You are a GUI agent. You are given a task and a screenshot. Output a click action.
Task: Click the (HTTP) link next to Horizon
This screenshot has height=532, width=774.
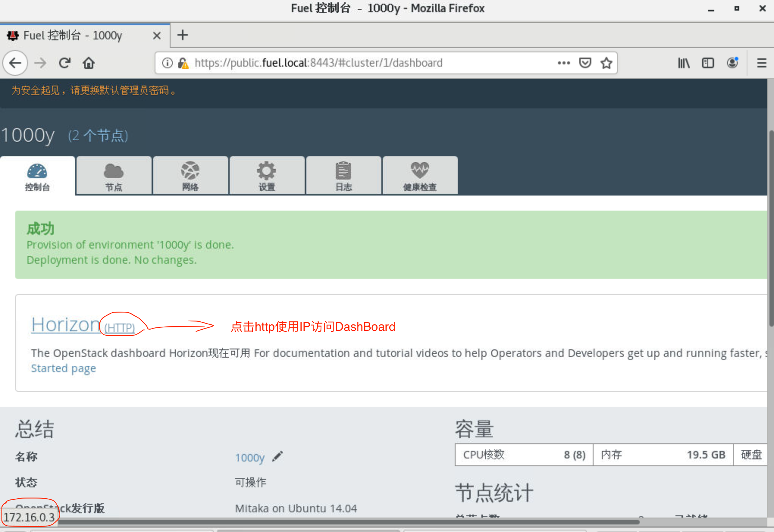tap(119, 327)
